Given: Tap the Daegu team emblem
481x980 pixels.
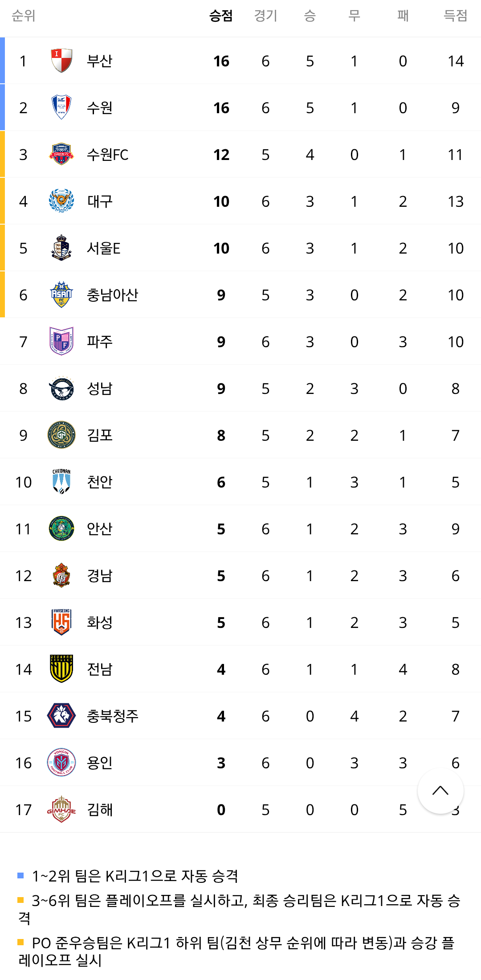Looking at the screenshot, I should (x=61, y=201).
